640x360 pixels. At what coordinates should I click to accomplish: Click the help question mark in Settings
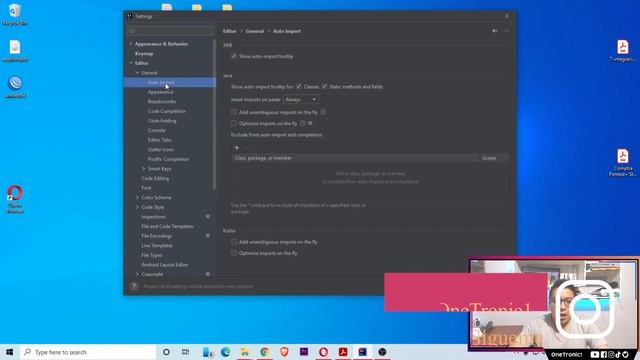coord(134,286)
